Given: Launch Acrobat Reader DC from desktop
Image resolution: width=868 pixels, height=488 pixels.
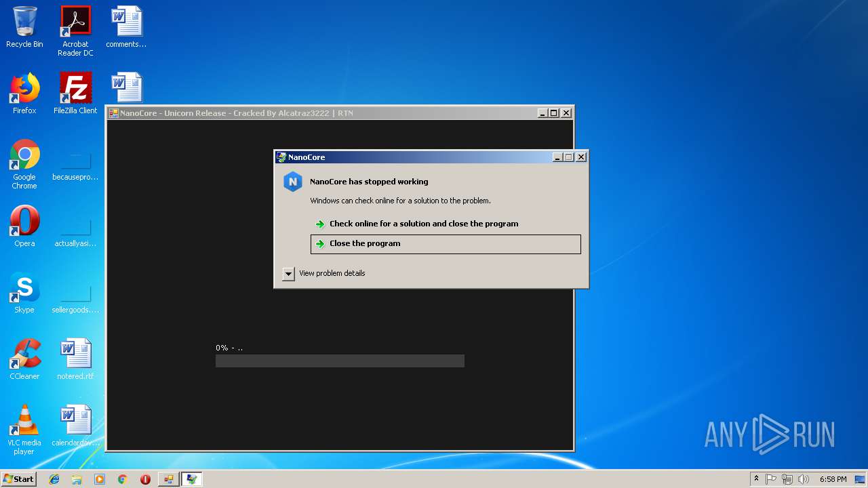Looking at the screenshot, I should pos(75,31).
